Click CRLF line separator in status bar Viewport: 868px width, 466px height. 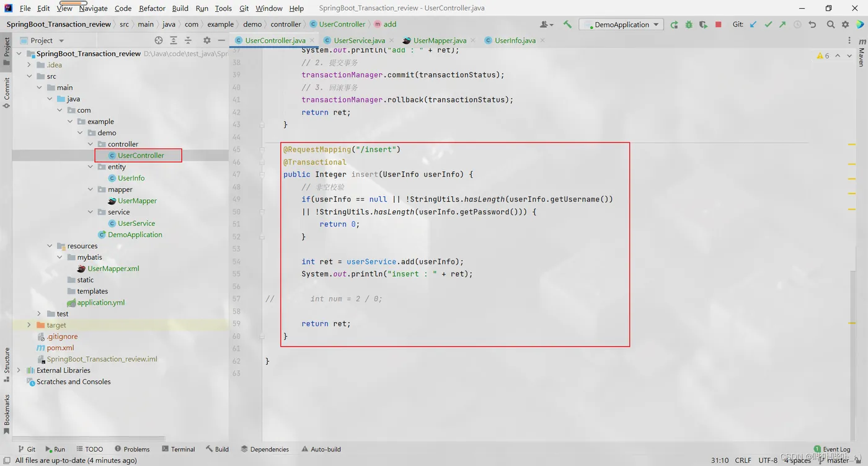click(743, 460)
